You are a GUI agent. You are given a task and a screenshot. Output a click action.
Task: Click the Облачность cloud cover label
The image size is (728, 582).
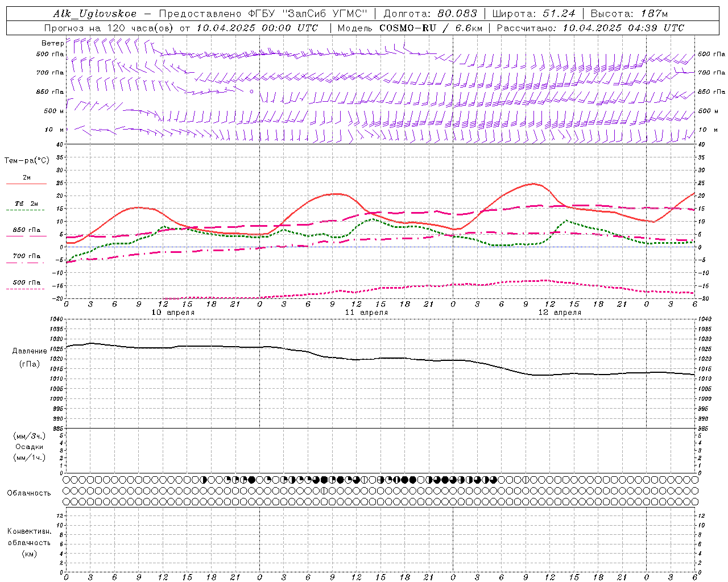(29, 493)
